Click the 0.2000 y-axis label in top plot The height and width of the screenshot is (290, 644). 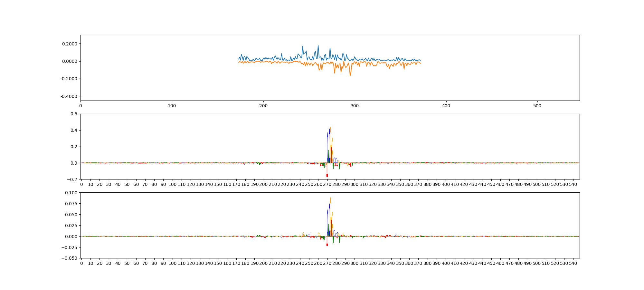[70, 44]
